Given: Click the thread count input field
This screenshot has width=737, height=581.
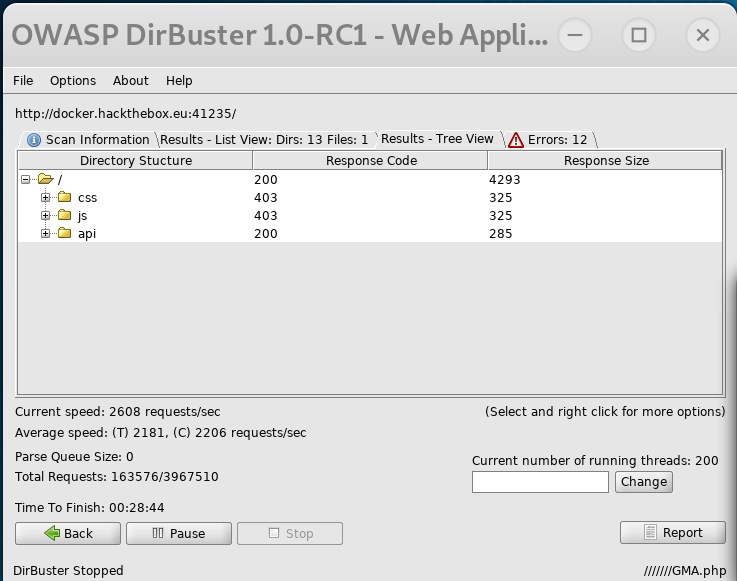Looking at the screenshot, I should tap(540, 482).
